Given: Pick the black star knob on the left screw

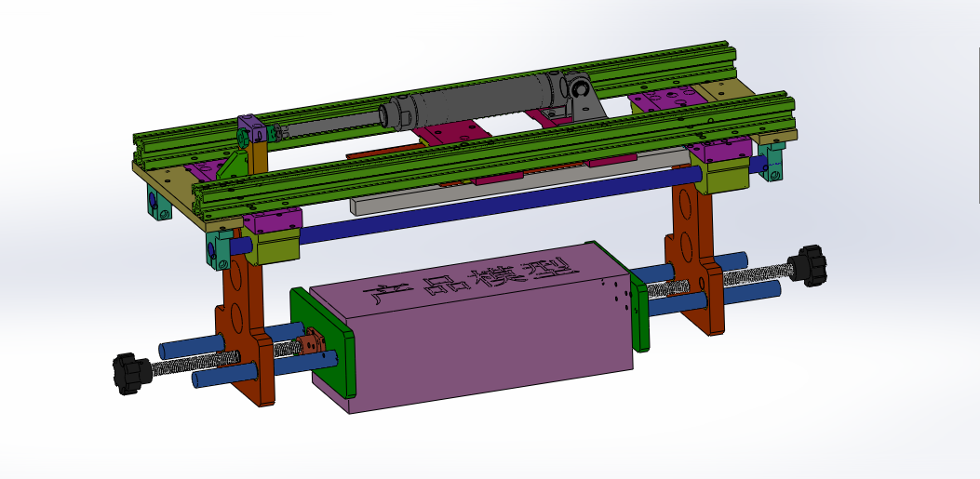Looking at the screenshot, I should [132, 374].
